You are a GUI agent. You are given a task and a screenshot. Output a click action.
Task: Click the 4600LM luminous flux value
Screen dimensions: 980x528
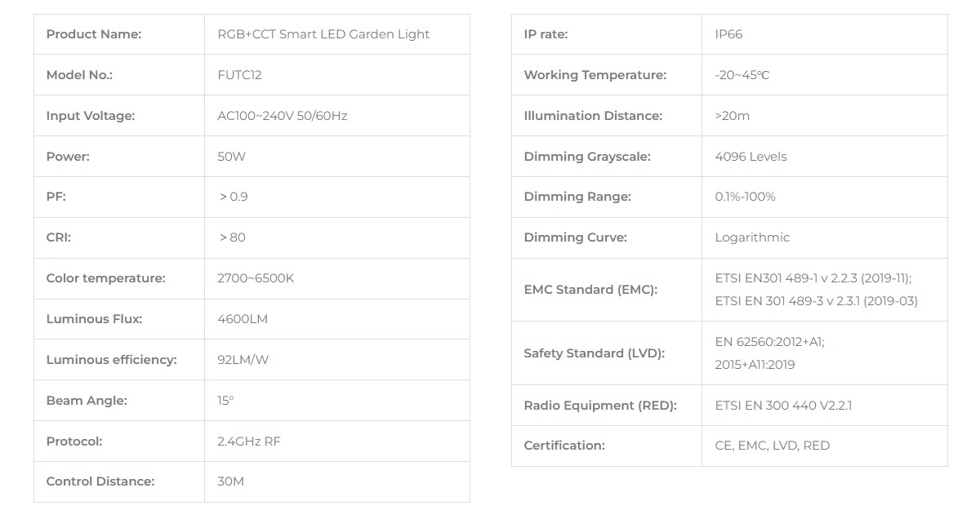(243, 319)
